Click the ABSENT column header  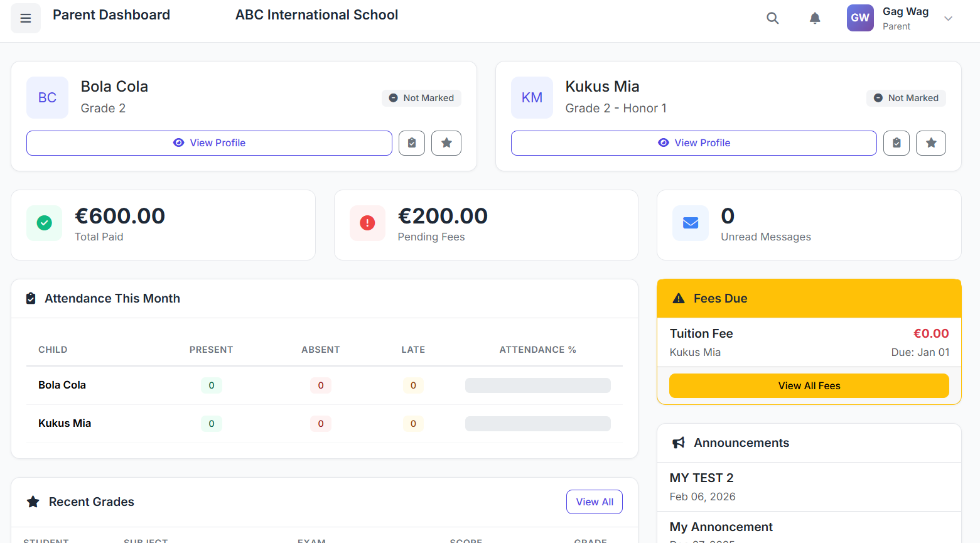click(320, 350)
